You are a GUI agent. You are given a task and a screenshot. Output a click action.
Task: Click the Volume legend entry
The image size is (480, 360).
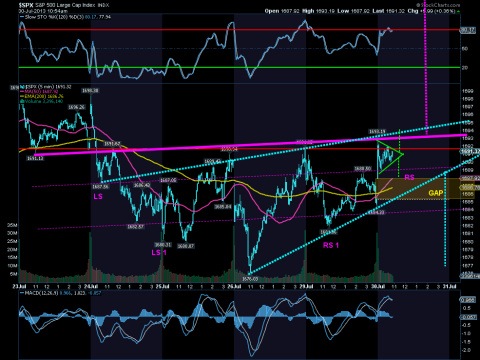(42, 101)
